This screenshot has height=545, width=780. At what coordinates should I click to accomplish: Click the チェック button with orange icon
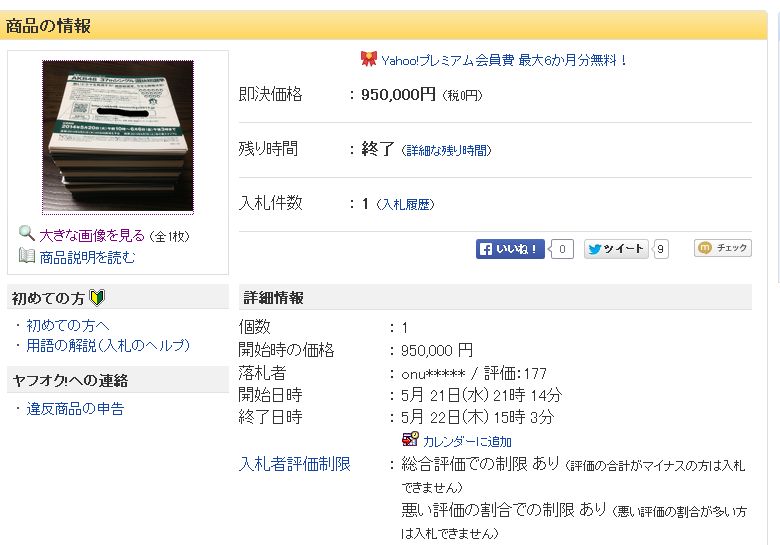[x=723, y=248]
